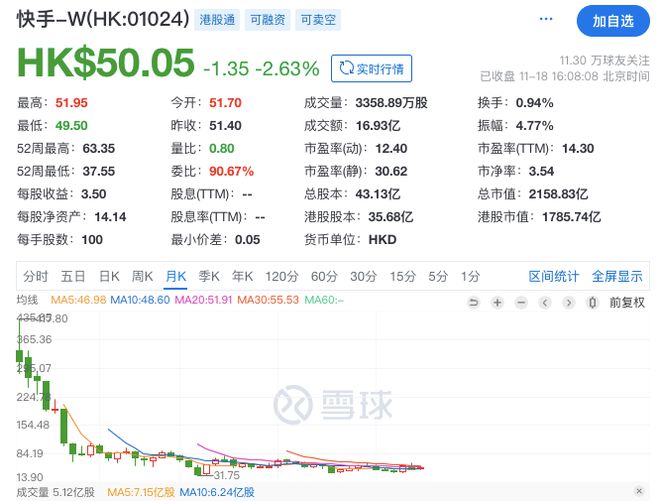
Task: Zoom out the chart with minus icon
Action: (x=521, y=302)
